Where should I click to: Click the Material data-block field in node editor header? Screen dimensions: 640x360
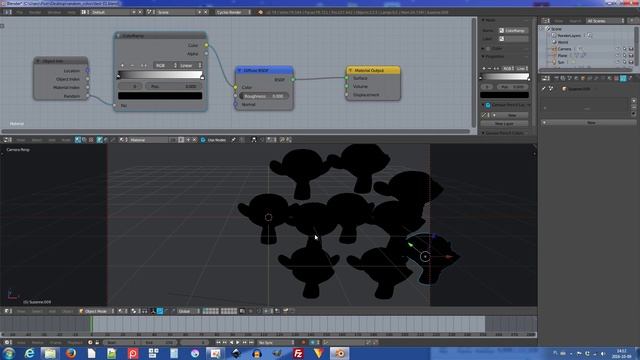(149, 140)
